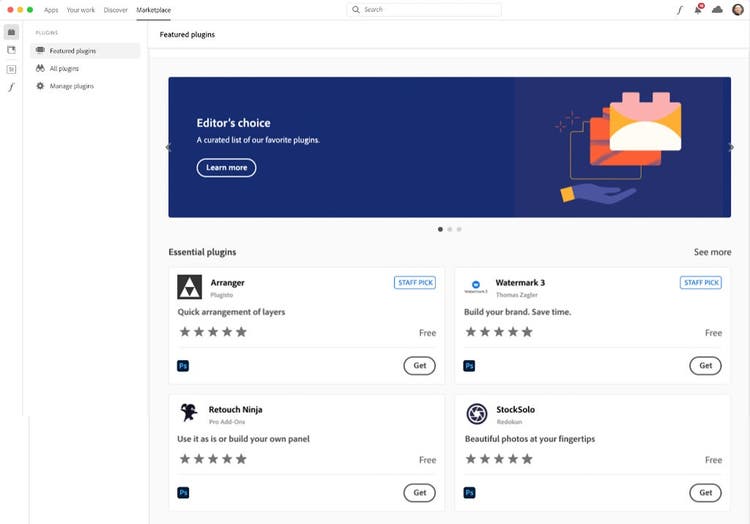750x524 pixels.
Task: Click the StockSolo plugin icon
Action: point(477,413)
